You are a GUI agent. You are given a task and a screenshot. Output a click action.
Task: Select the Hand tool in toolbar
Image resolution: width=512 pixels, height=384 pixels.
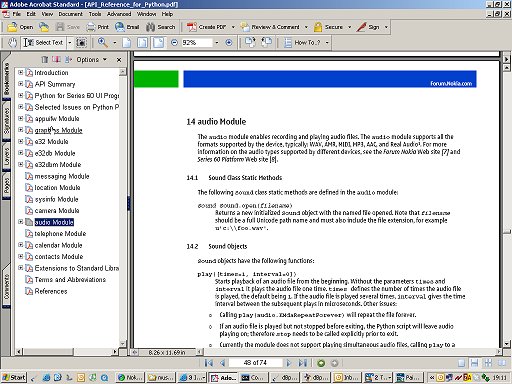tap(12, 43)
